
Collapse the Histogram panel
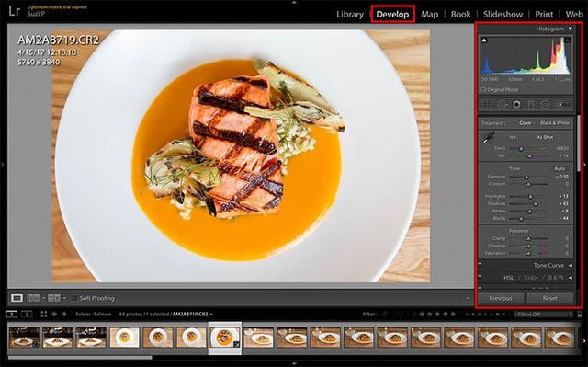[570, 29]
